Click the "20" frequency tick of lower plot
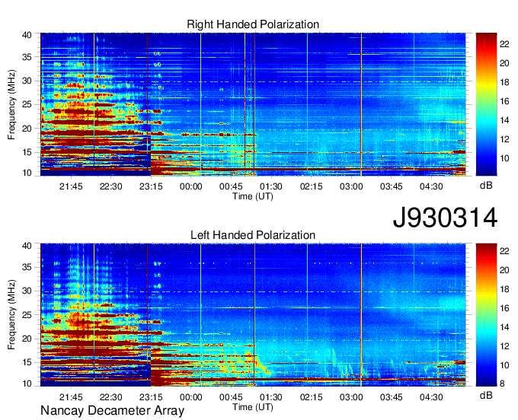 (27, 339)
